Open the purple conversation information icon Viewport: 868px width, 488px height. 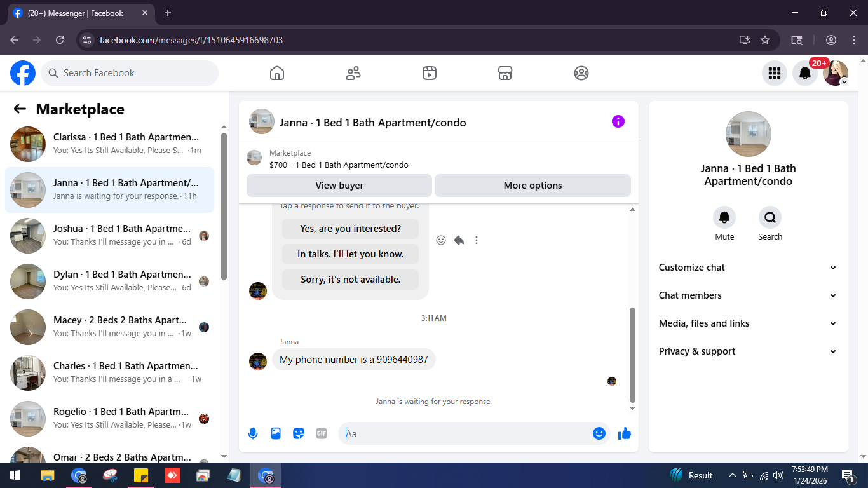618,121
